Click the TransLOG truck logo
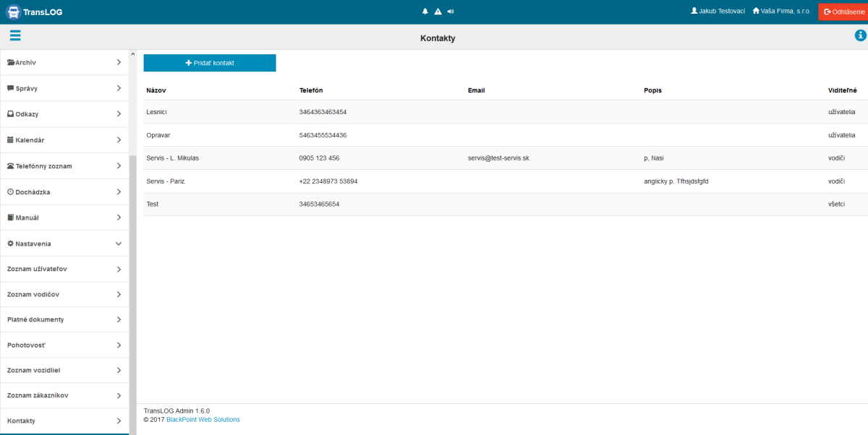 point(13,12)
